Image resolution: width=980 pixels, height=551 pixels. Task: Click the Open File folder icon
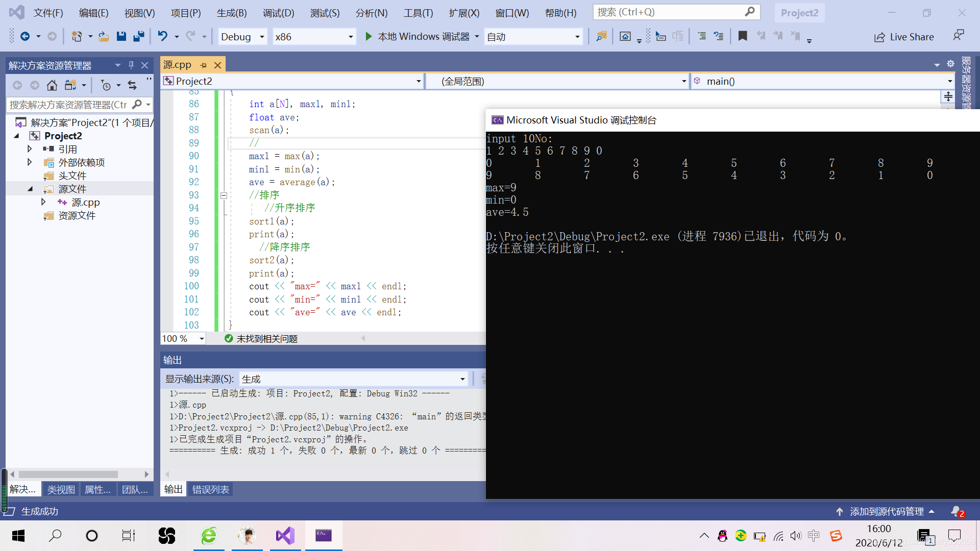click(104, 36)
